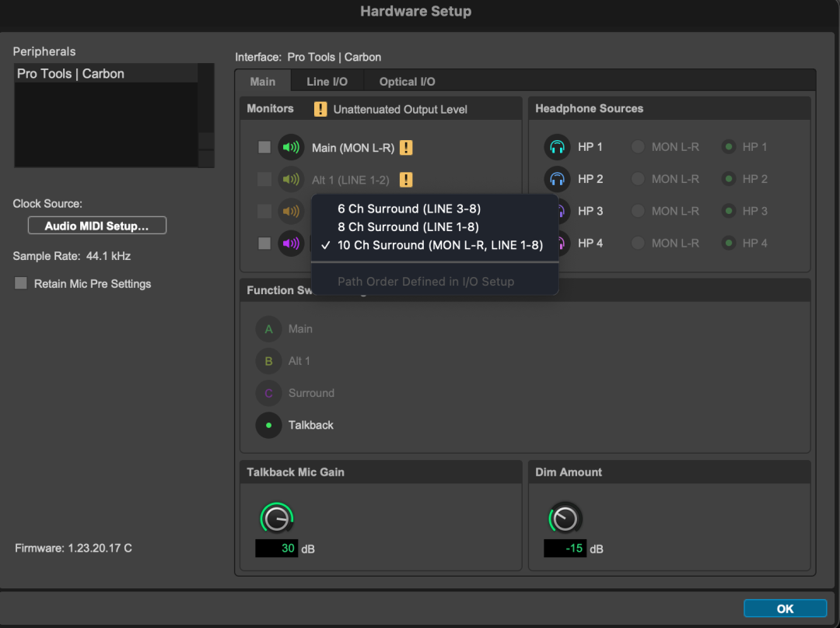Choose 6 Ch Surround (LINE 3-8)

pyautogui.click(x=435, y=209)
